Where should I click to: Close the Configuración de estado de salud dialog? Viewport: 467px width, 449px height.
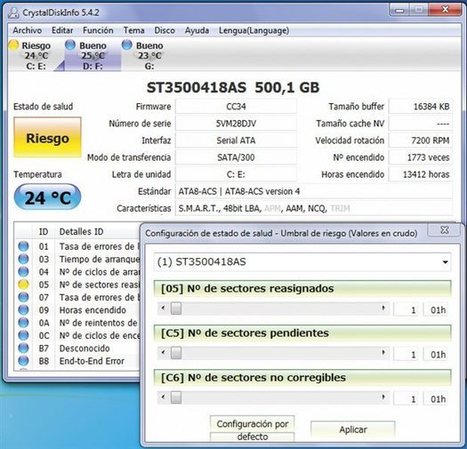[444, 230]
